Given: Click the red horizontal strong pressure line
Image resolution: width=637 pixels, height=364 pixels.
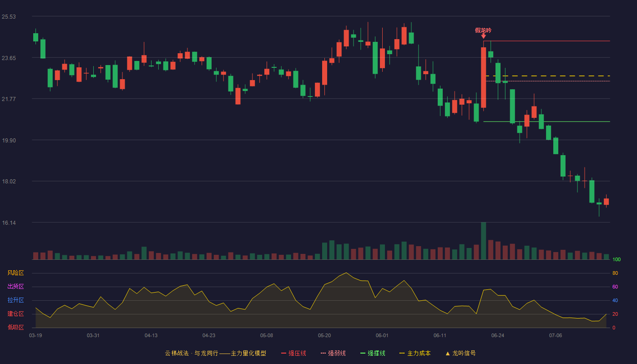Looking at the screenshot, I should [546, 41].
